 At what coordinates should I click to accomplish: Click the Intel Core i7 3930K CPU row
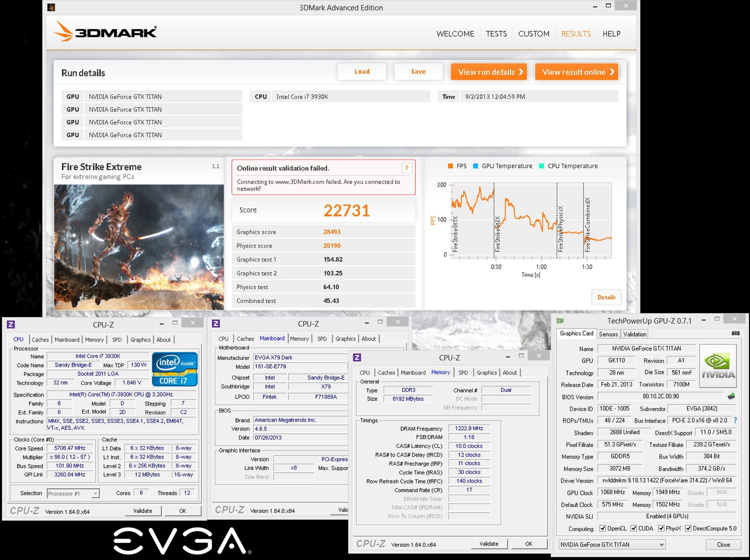[340, 96]
